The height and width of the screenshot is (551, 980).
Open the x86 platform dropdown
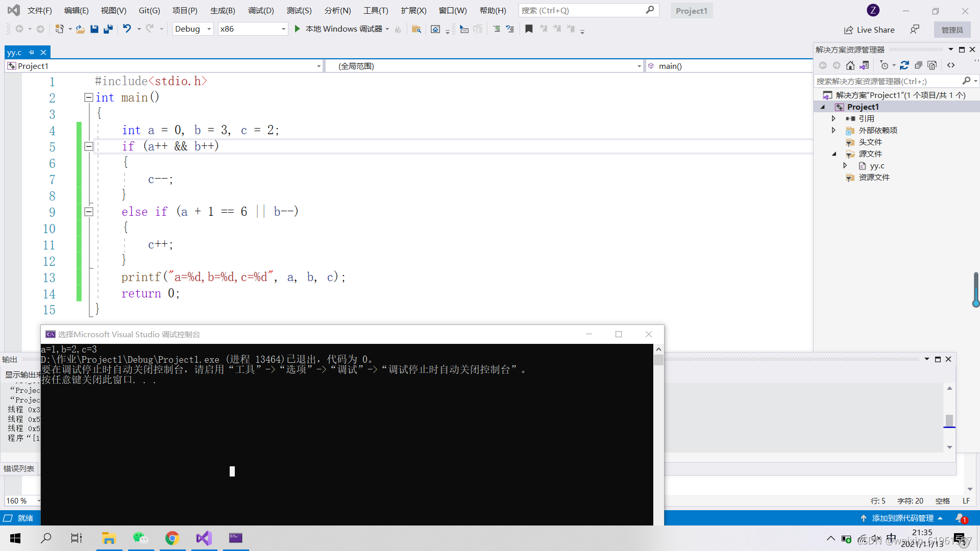[283, 29]
